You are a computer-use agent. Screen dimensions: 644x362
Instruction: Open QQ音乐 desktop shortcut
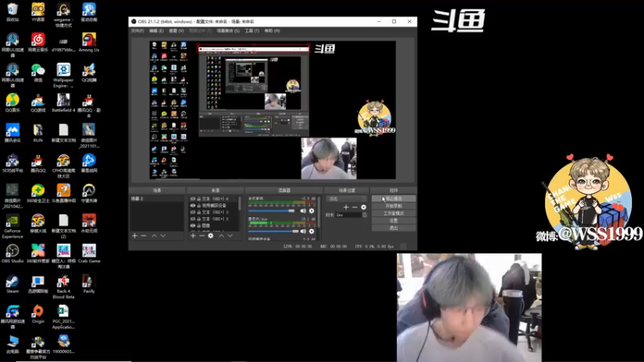[x=12, y=103]
